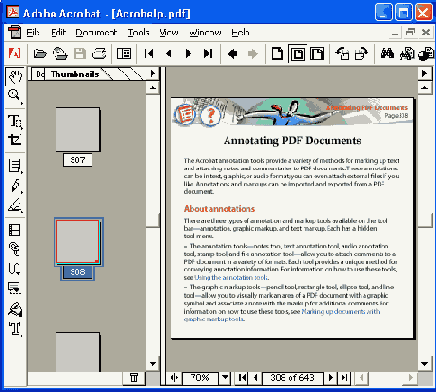Select the Notes annotation tool
This screenshot has height=392, width=436.
15,166
